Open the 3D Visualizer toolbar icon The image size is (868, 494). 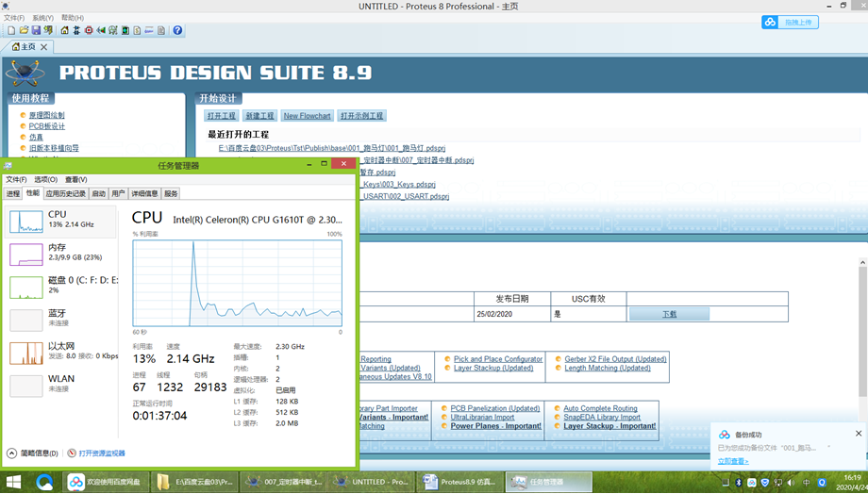click(x=101, y=30)
